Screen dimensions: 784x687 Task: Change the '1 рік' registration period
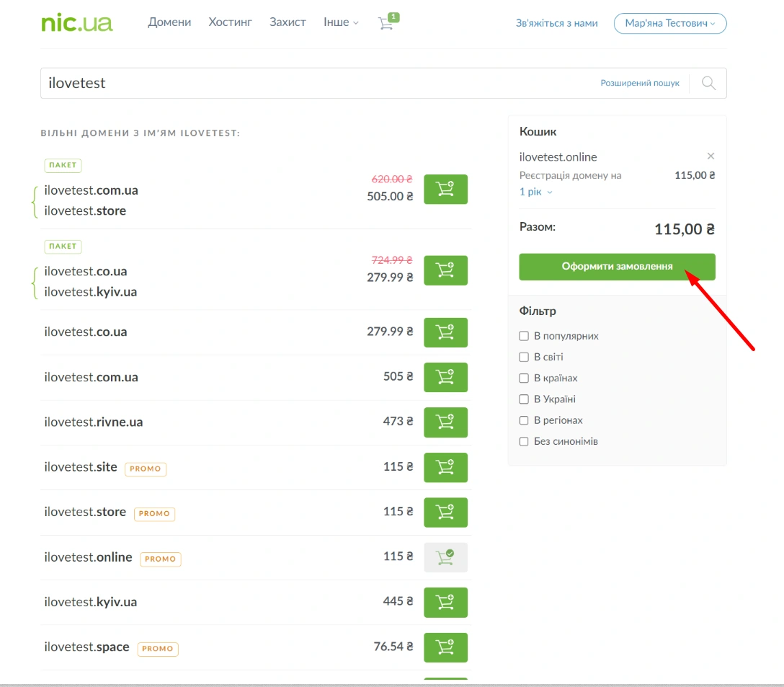(x=535, y=192)
